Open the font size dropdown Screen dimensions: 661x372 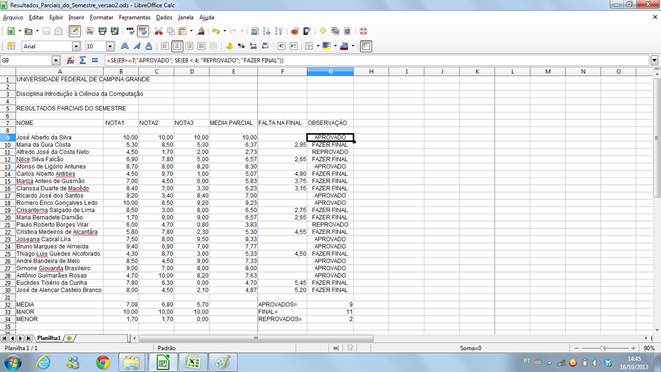(x=110, y=46)
